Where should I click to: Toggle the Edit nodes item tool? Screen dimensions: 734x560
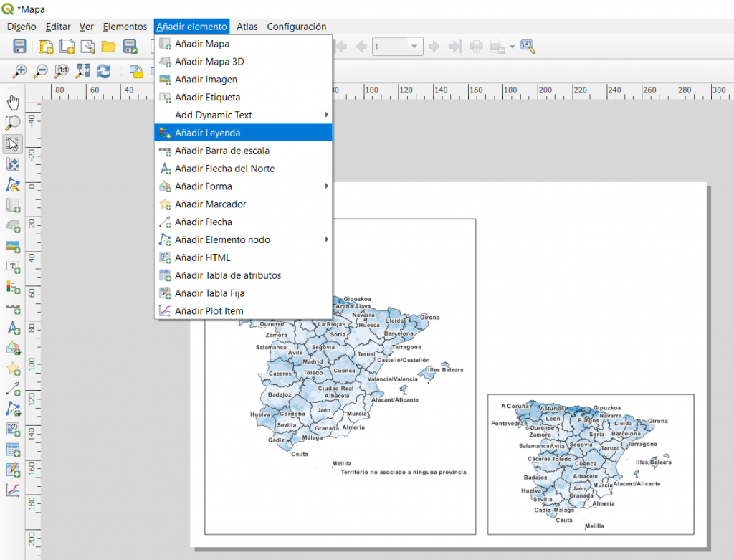click(13, 184)
